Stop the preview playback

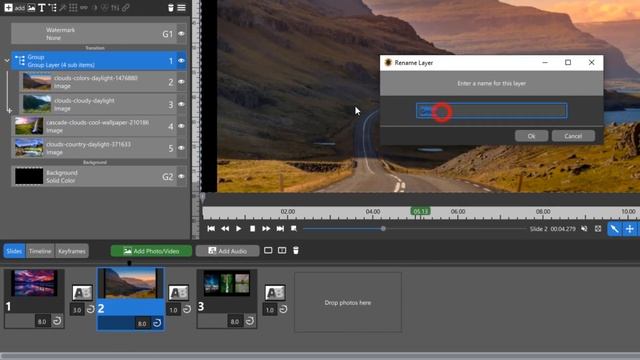pyautogui.click(x=253, y=229)
